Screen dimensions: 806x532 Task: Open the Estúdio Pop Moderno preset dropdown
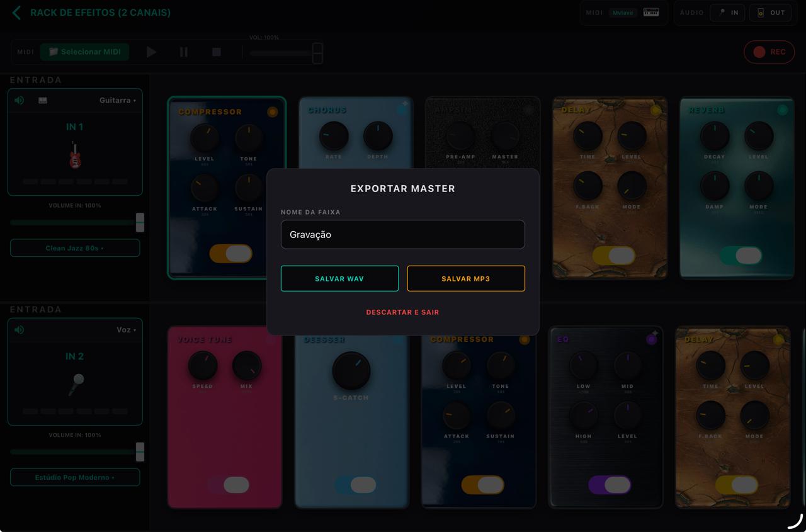75,477
